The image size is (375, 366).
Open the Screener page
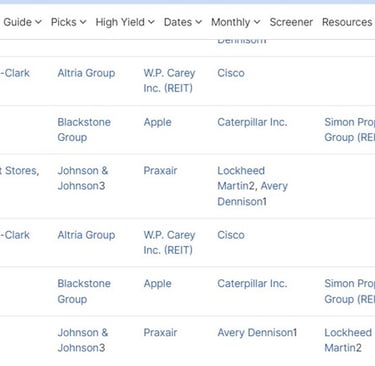[x=291, y=22]
